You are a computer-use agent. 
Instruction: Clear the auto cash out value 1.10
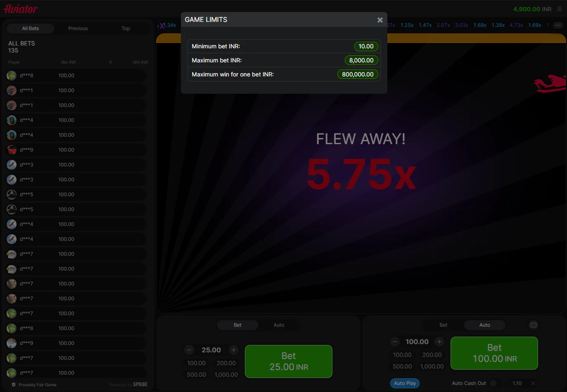tap(533, 383)
